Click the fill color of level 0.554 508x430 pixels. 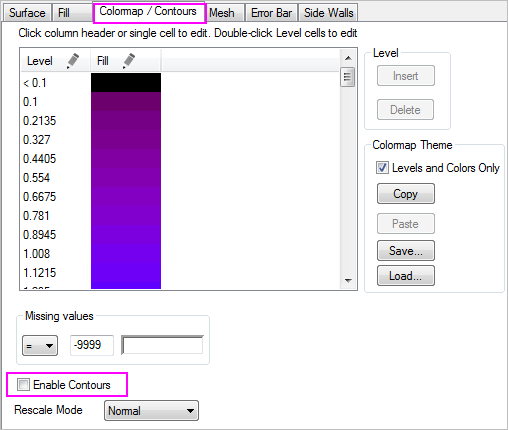[126, 178]
